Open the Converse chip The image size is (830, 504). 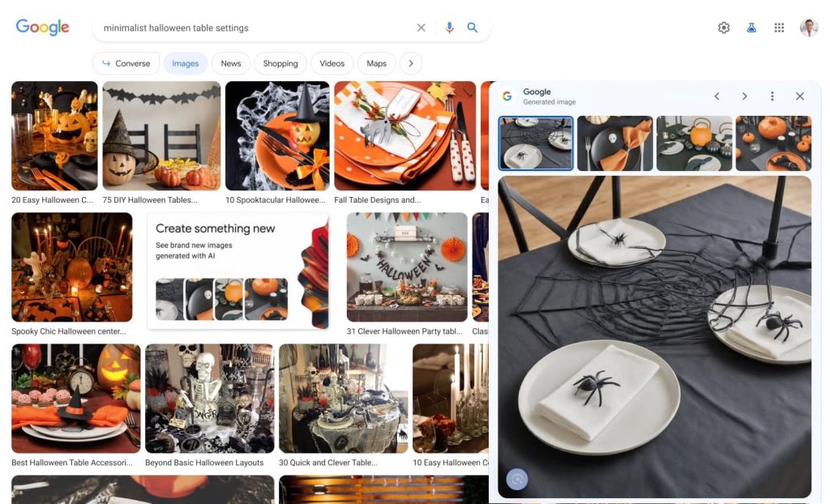126,63
